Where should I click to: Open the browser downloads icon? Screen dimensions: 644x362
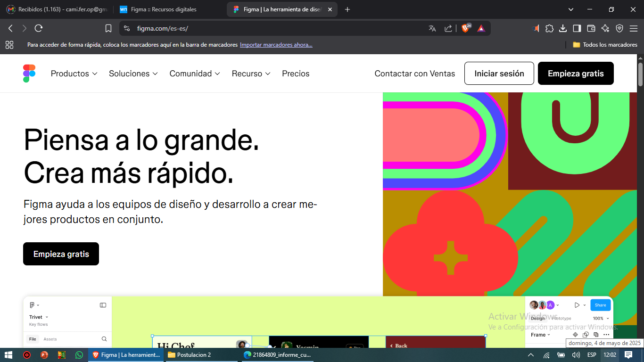point(563,28)
